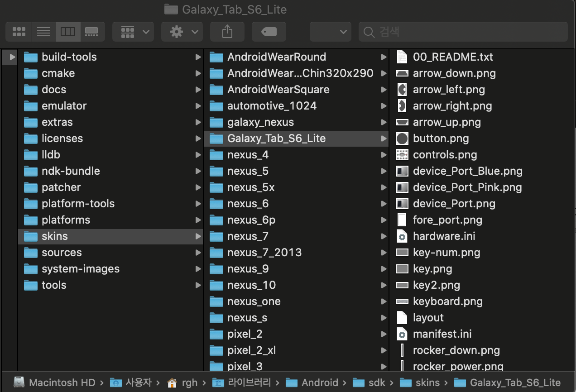
Task: Click the nexus_6p folder icon
Action: (216, 220)
